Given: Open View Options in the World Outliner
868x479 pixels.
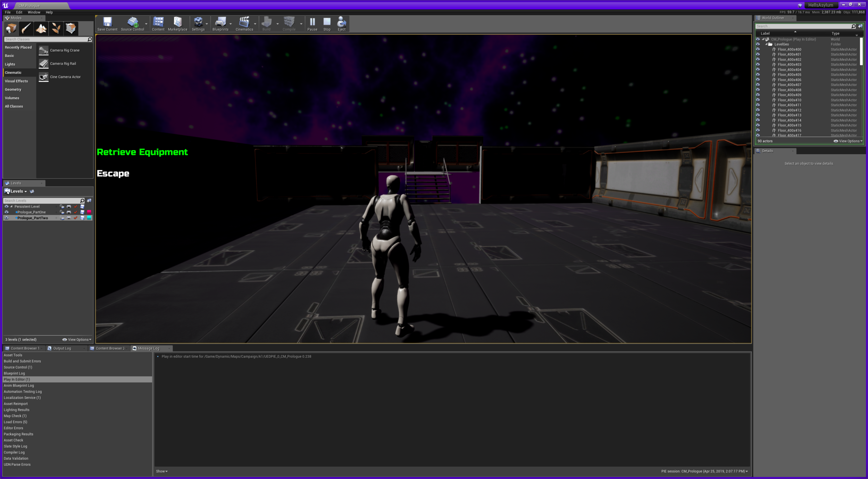Looking at the screenshot, I should [x=848, y=141].
